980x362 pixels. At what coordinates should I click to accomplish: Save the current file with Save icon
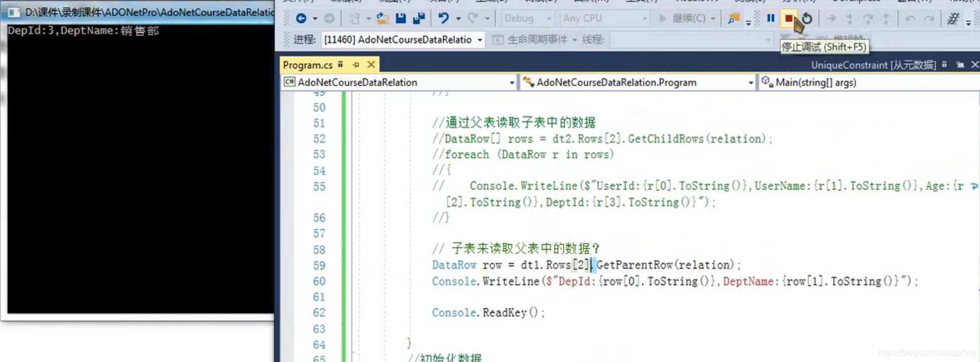400,19
